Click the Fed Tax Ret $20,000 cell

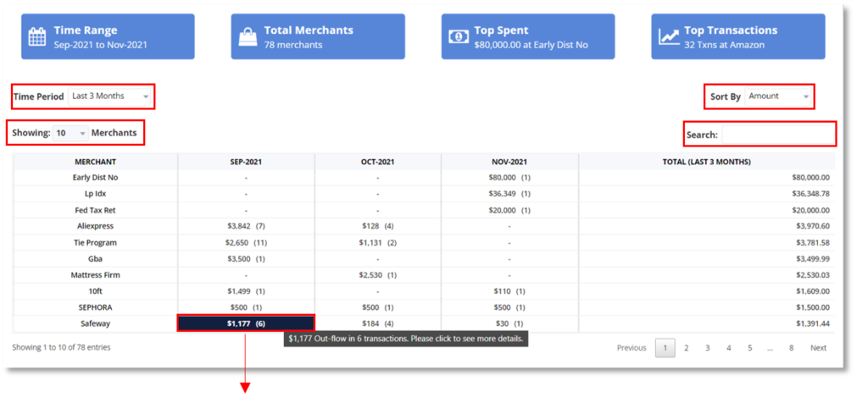(x=509, y=210)
